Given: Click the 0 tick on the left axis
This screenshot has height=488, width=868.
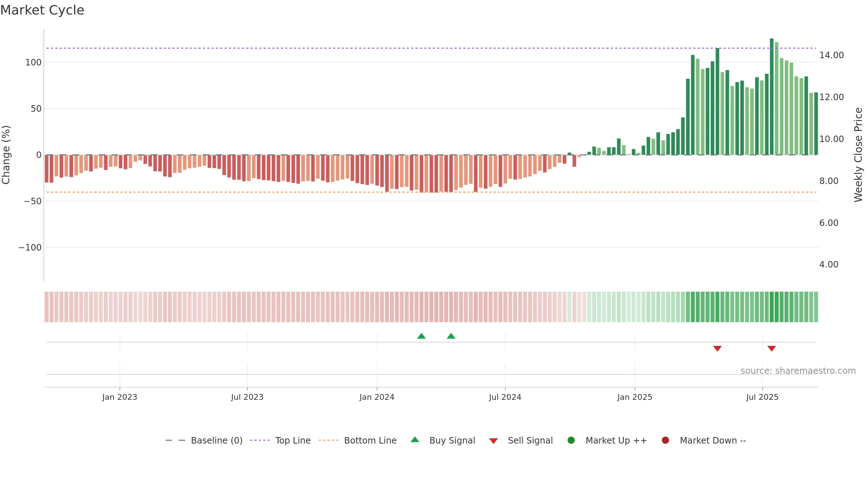Looking at the screenshot, I should (x=39, y=155).
